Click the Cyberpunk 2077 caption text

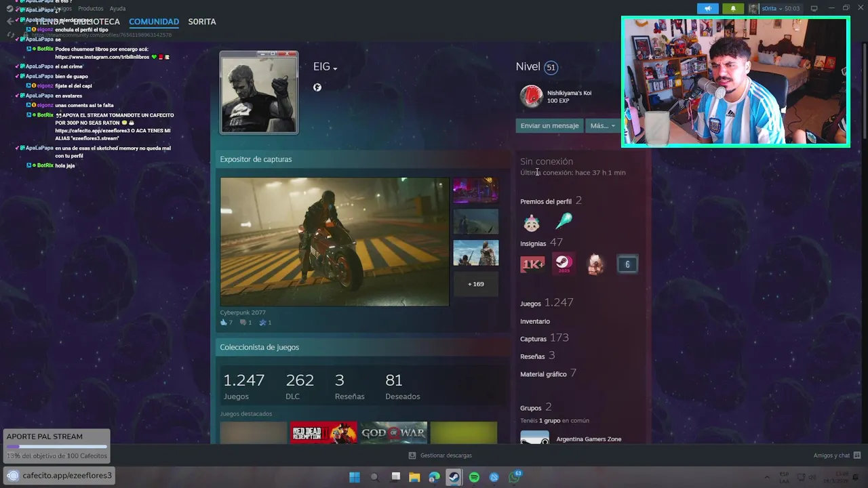pos(243,312)
